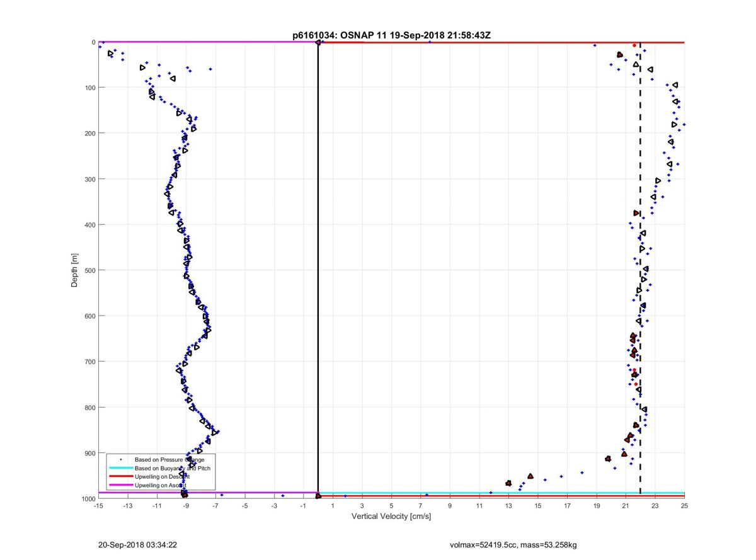Select the Depth [m] y-axis label

(74, 270)
